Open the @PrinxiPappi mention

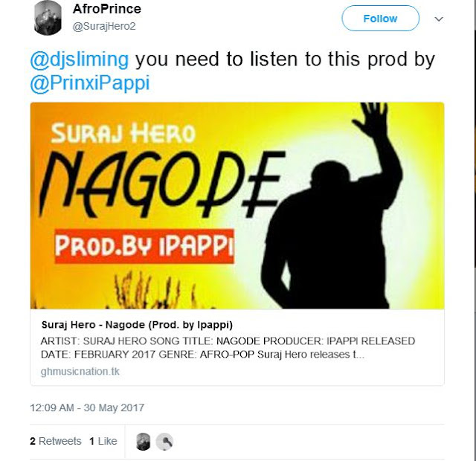click(x=90, y=83)
